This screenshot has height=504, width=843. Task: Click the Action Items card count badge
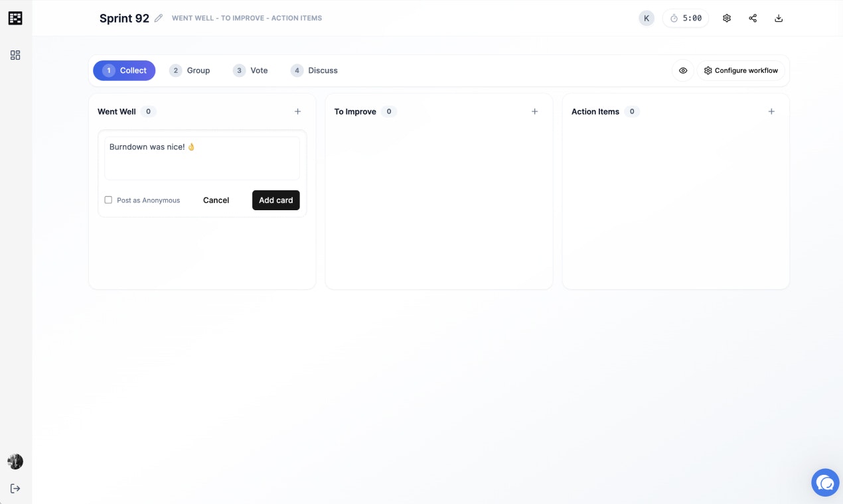click(x=632, y=111)
